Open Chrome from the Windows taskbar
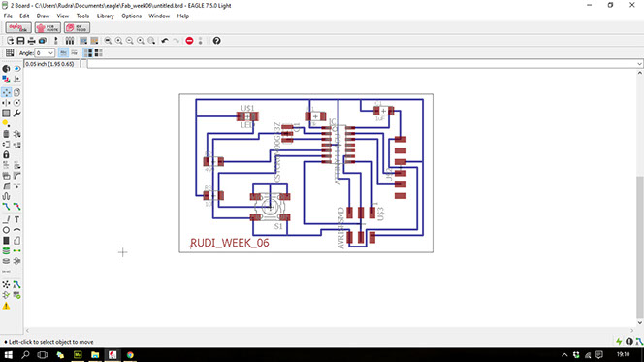644x362 pixels. [130, 355]
